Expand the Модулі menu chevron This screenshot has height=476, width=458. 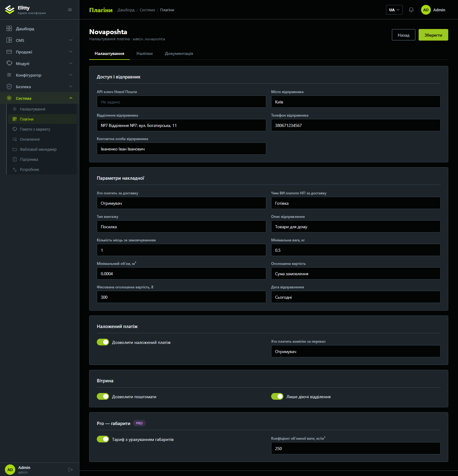[71, 63]
